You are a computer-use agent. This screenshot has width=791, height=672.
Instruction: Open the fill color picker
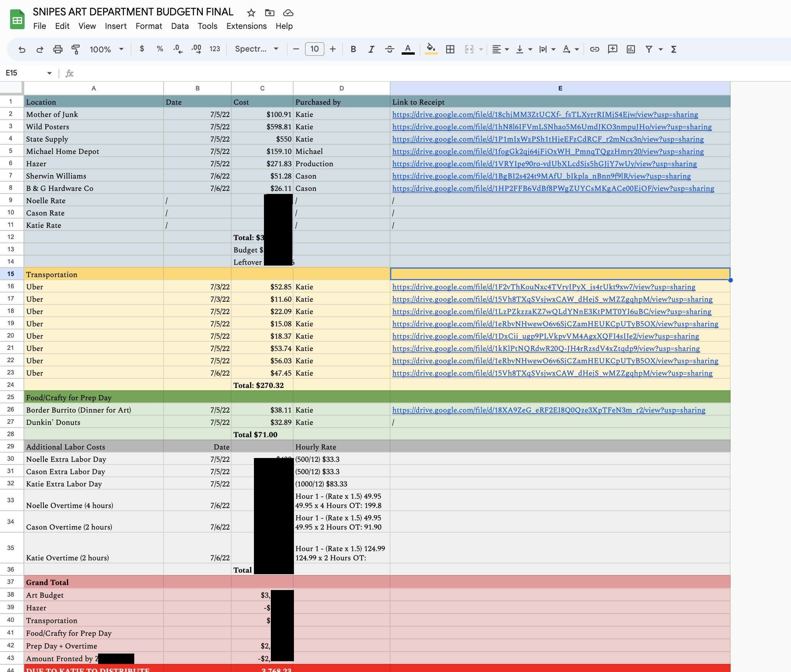pos(431,49)
